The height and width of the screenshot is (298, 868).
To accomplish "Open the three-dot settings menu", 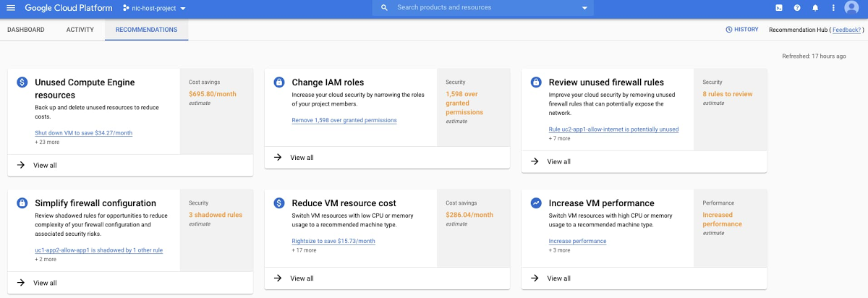I will click(x=833, y=8).
